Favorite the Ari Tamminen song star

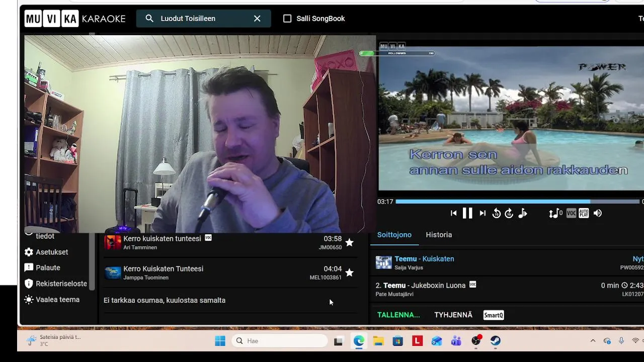(x=349, y=242)
